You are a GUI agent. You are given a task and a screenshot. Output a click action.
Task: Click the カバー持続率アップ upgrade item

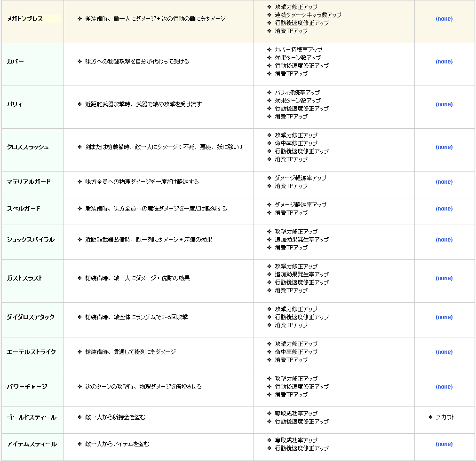pos(298,50)
